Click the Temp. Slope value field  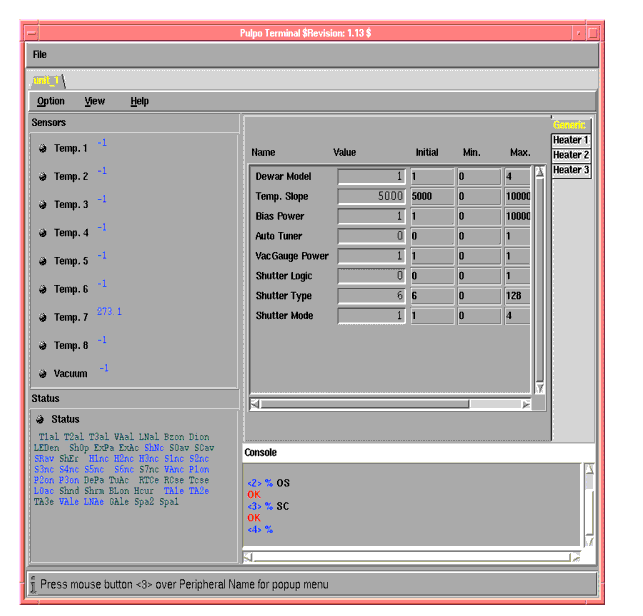click(371, 197)
